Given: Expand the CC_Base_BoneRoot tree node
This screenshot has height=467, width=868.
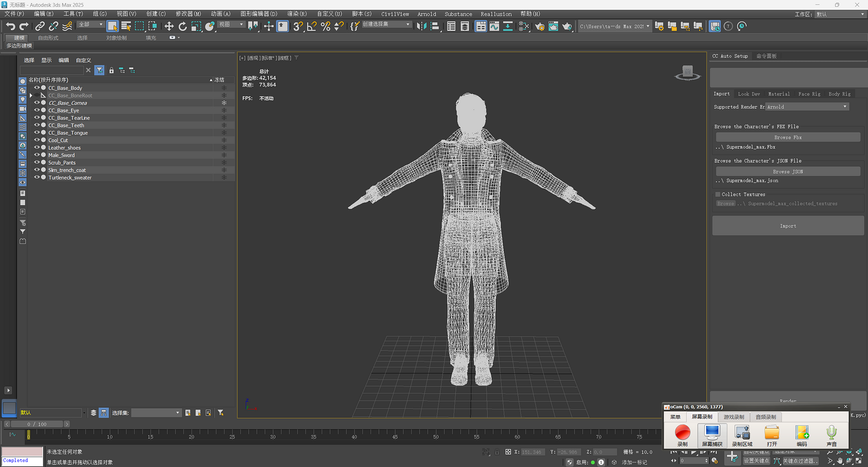Looking at the screenshot, I should [x=31, y=95].
